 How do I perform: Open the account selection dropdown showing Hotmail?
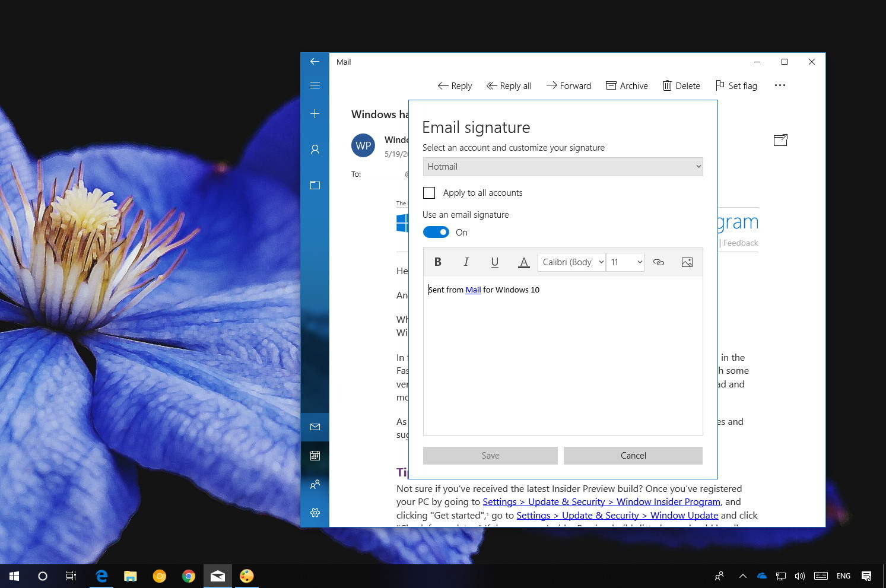(x=563, y=167)
